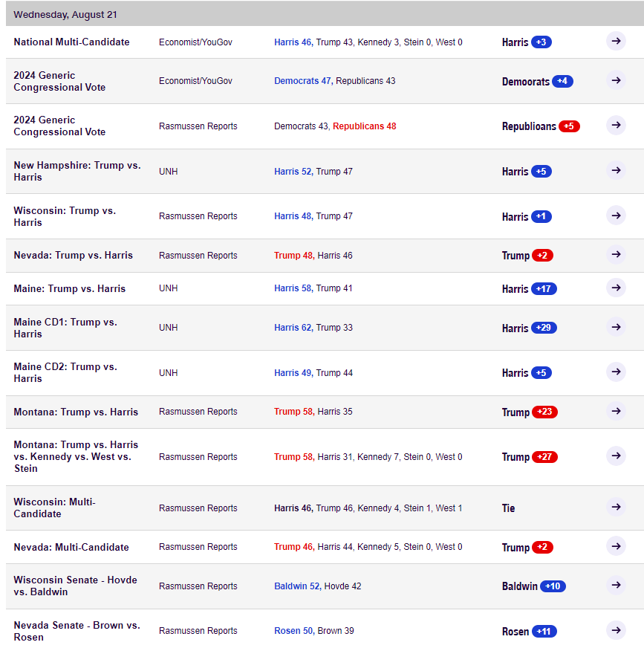Click the Baldwin +10 spread badge

tap(553, 586)
